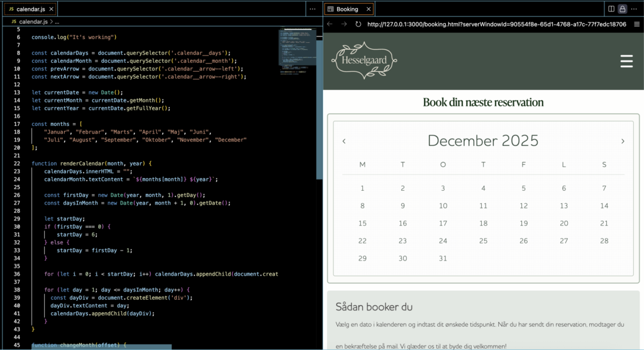Screen dimensions: 644x350
Task: Select December 20 in the calendar
Action: click(x=563, y=223)
